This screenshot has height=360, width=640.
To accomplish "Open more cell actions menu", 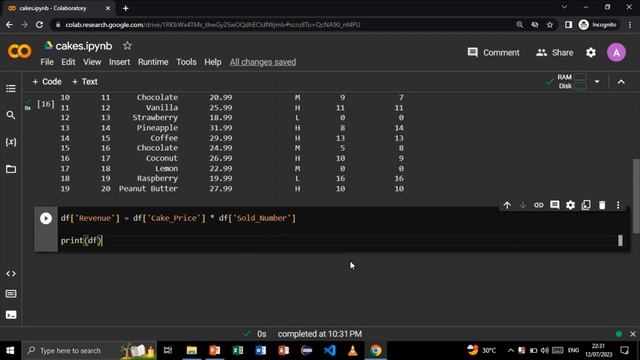I will click(x=618, y=205).
